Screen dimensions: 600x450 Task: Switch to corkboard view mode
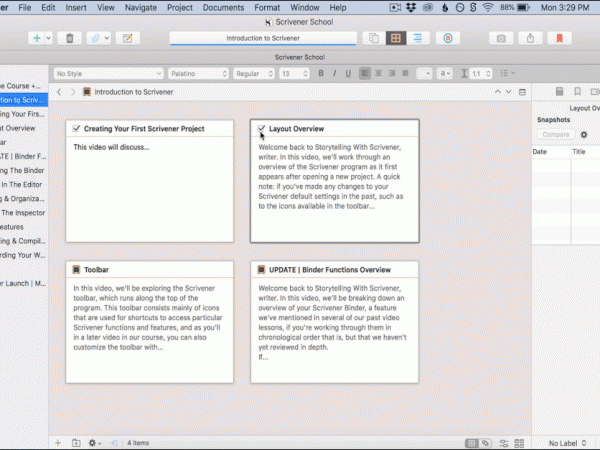396,39
